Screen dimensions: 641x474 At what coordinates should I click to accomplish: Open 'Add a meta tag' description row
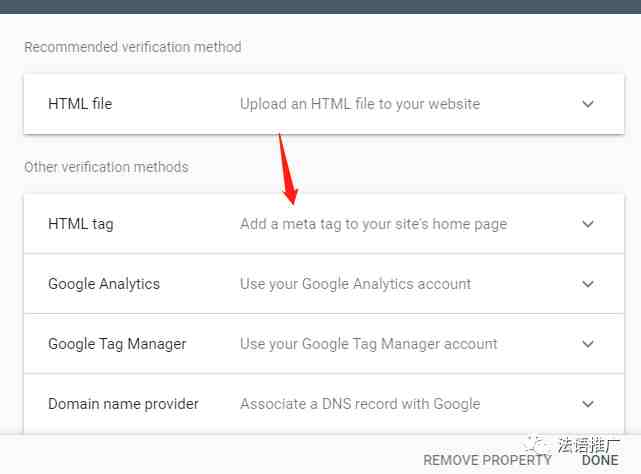tap(374, 224)
